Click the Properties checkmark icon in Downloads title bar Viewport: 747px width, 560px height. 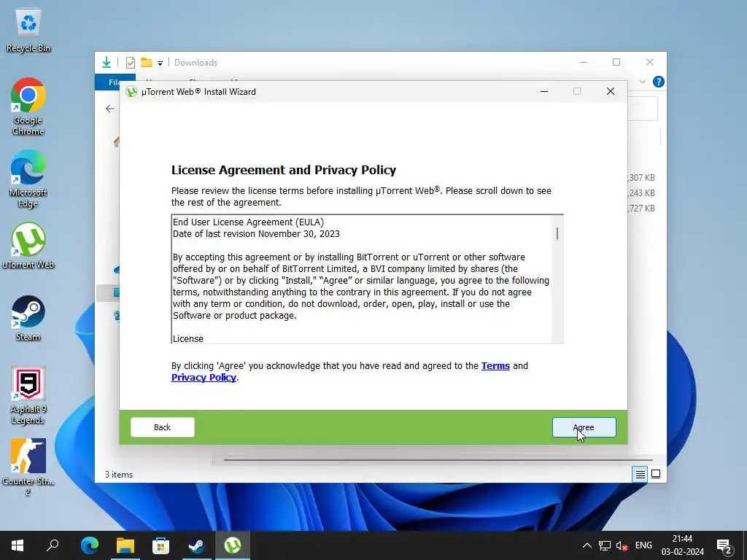pyautogui.click(x=130, y=63)
